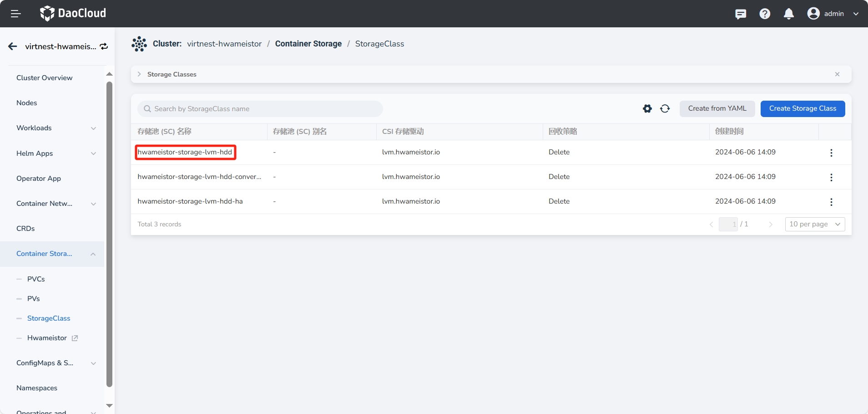The image size is (868, 414).
Task: Toggle the hamburger navigation menu
Action: pyautogui.click(x=16, y=14)
